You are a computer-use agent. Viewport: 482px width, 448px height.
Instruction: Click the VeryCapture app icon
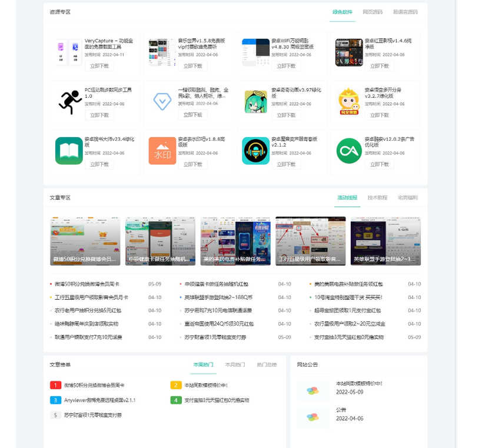[68, 52]
